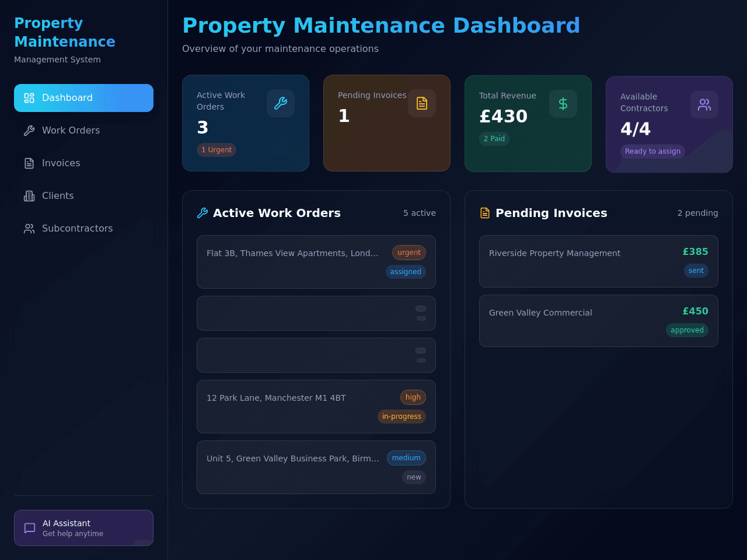Click the in-progress status tag
747x560 pixels.
[402, 416]
